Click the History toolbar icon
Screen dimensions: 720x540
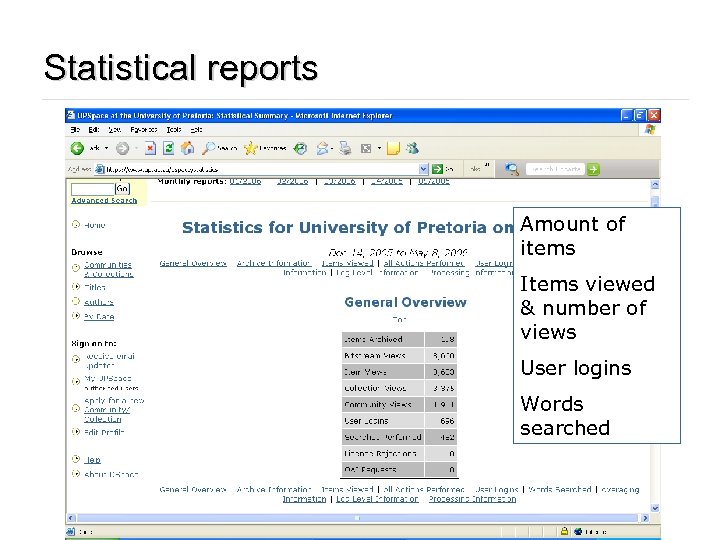click(300, 148)
